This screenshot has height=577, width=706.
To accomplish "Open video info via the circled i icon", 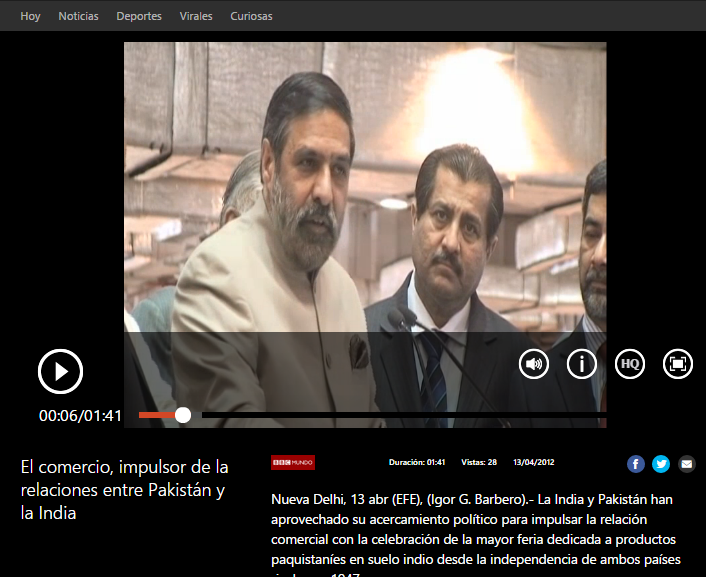I will [x=582, y=364].
